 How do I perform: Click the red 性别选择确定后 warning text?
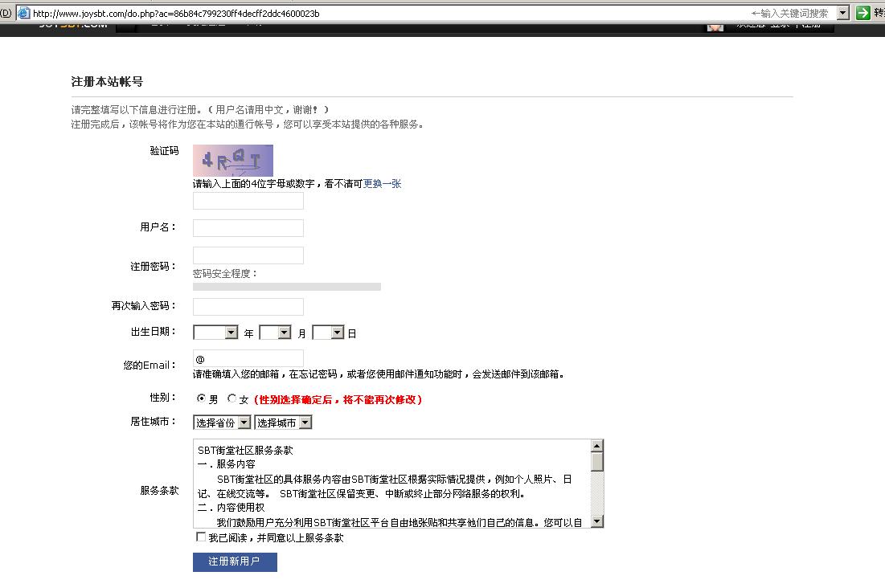click(x=338, y=399)
